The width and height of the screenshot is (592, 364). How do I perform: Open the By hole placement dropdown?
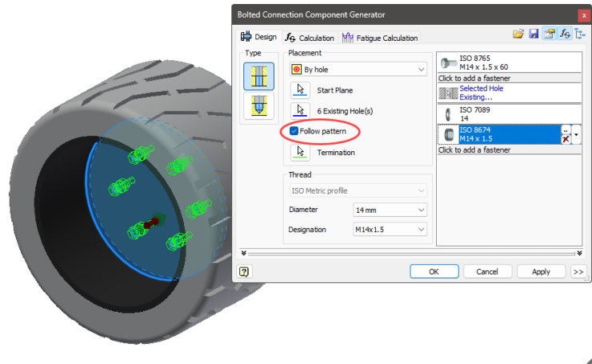(x=357, y=70)
